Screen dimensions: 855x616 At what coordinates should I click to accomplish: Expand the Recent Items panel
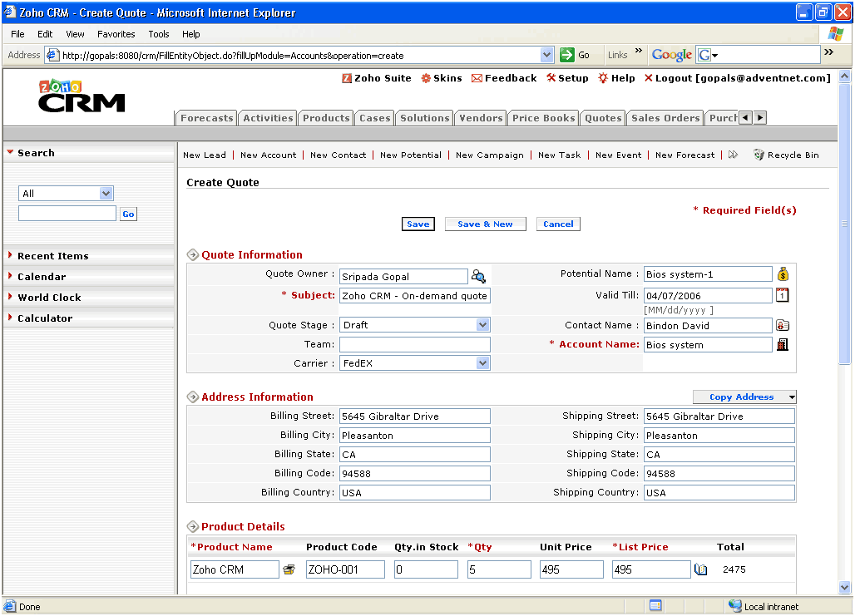(x=53, y=256)
